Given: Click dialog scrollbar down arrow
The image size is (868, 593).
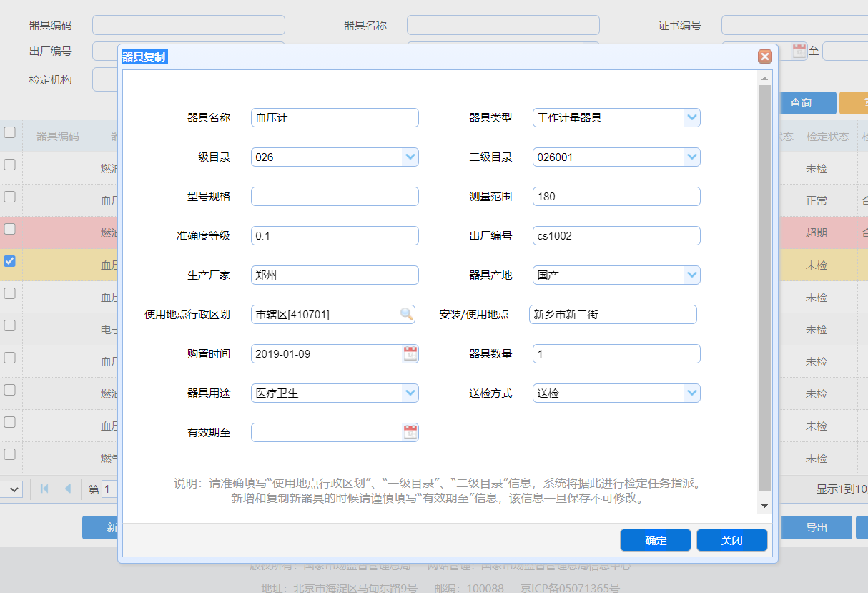Looking at the screenshot, I should (764, 506).
